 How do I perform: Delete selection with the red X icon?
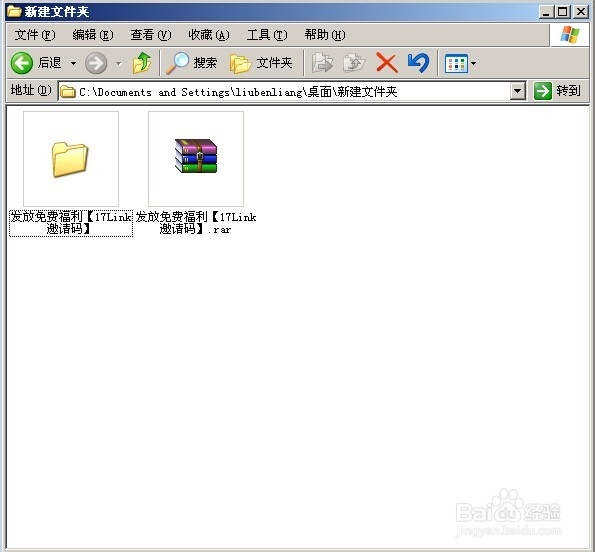(x=386, y=63)
